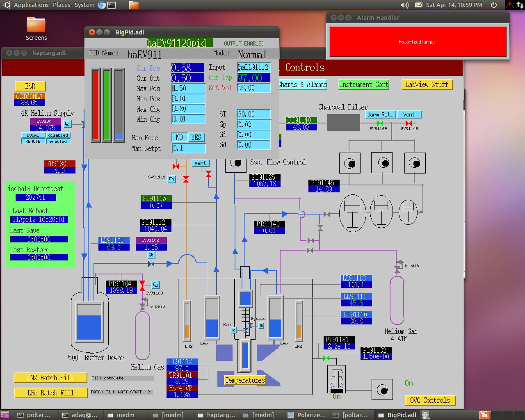The height and width of the screenshot is (420, 525).
Task: Edit the Max Chg field
Action: (x=188, y=109)
